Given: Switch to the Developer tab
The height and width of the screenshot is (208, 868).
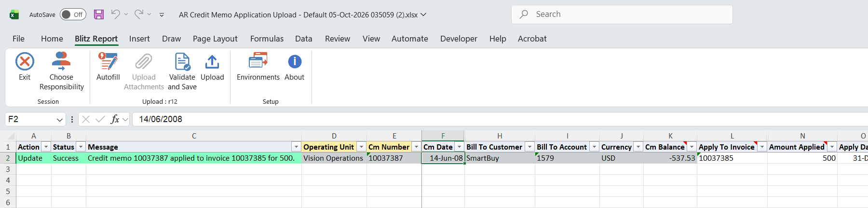Looking at the screenshot, I should [x=459, y=39].
